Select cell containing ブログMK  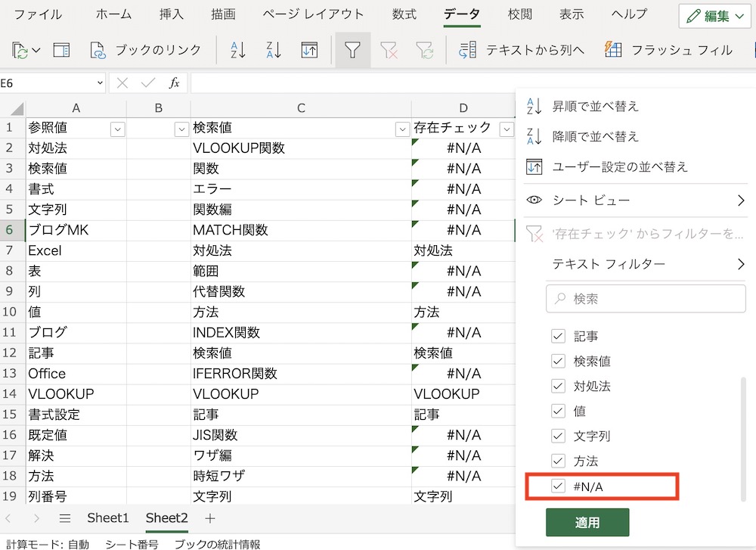pos(76,230)
